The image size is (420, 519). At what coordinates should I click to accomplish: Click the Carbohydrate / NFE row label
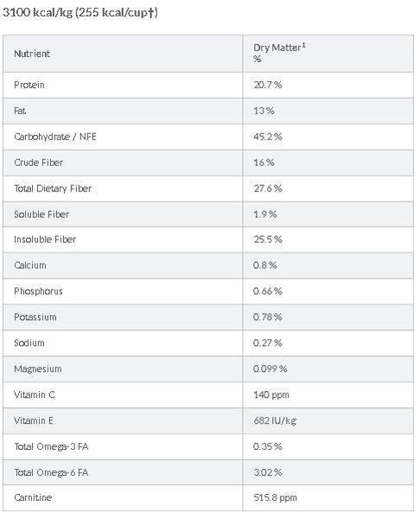pos(55,137)
